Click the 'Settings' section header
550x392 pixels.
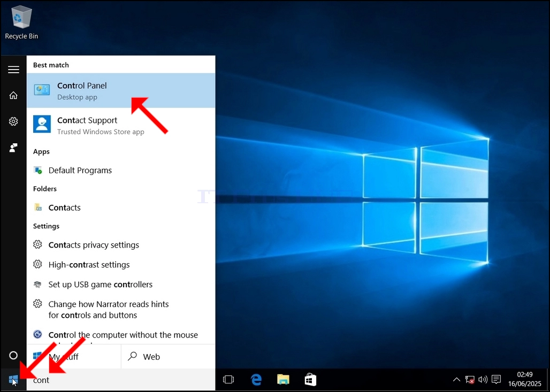pos(46,226)
